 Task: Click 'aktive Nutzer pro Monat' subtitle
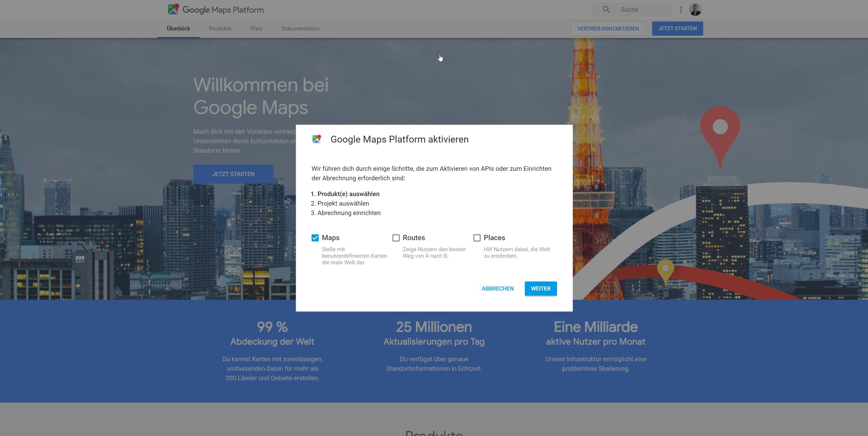[596, 342]
